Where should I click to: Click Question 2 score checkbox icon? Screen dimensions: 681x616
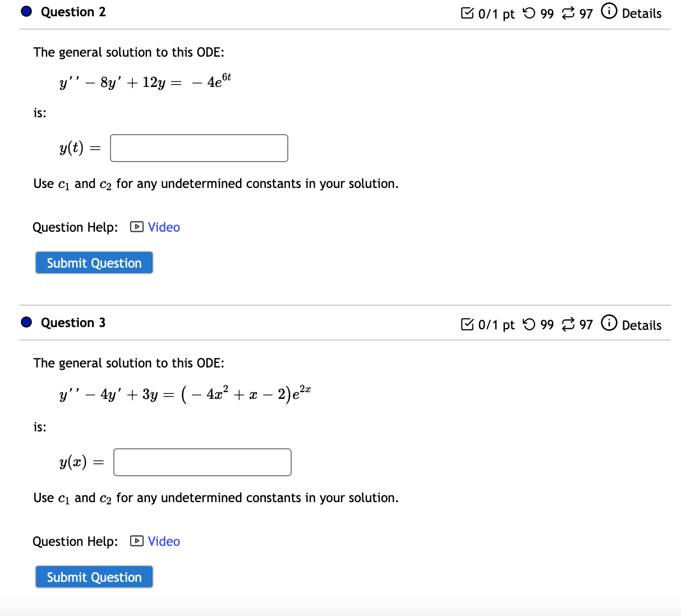click(467, 13)
